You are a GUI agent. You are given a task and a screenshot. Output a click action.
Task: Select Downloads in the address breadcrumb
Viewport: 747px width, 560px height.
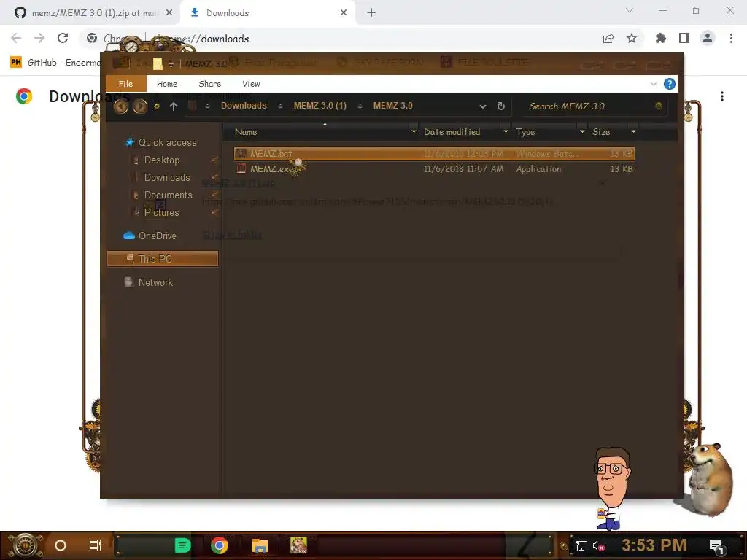point(244,106)
